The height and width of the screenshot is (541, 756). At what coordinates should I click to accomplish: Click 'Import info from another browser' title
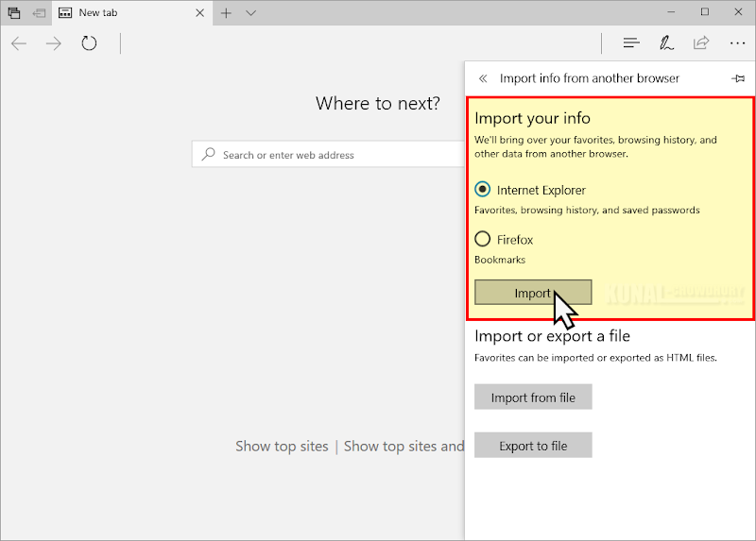pyautogui.click(x=589, y=78)
